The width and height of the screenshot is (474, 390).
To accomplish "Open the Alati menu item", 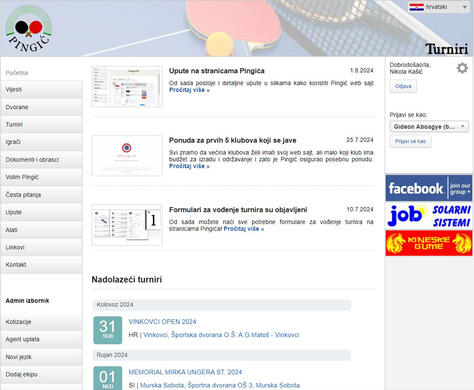I will point(41,230).
